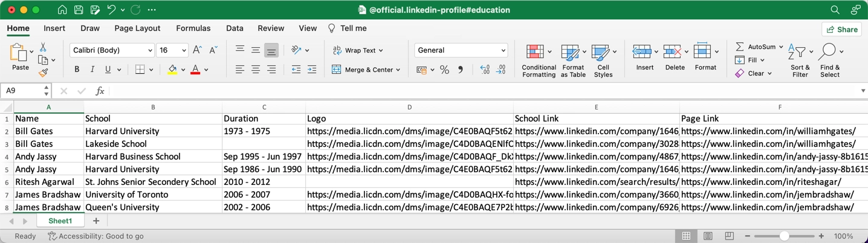Viewport: 868px width, 243px height.
Task: Expand Merge & Center dropdown arrow
Action: pyautogui.click(x=398, y=70)
